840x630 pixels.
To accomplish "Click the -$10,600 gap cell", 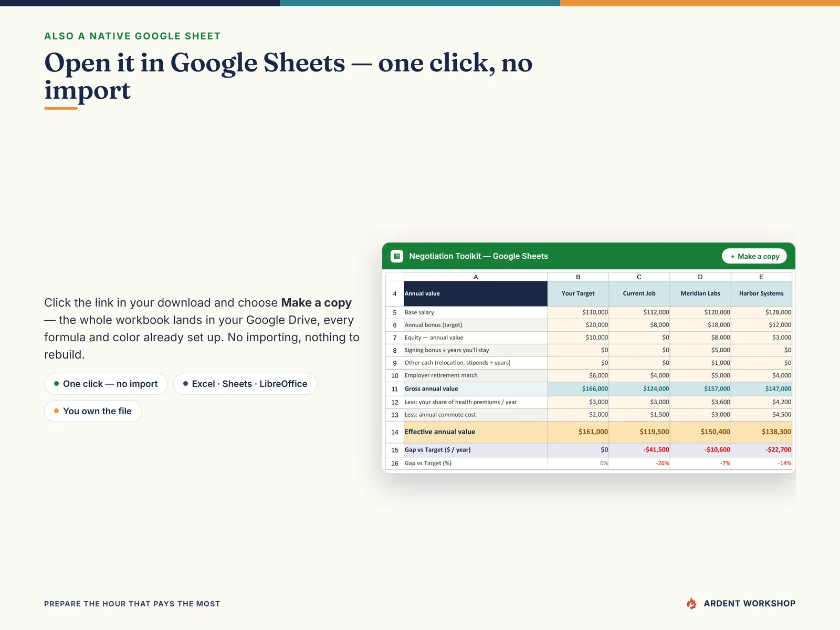I will [700, 450].
